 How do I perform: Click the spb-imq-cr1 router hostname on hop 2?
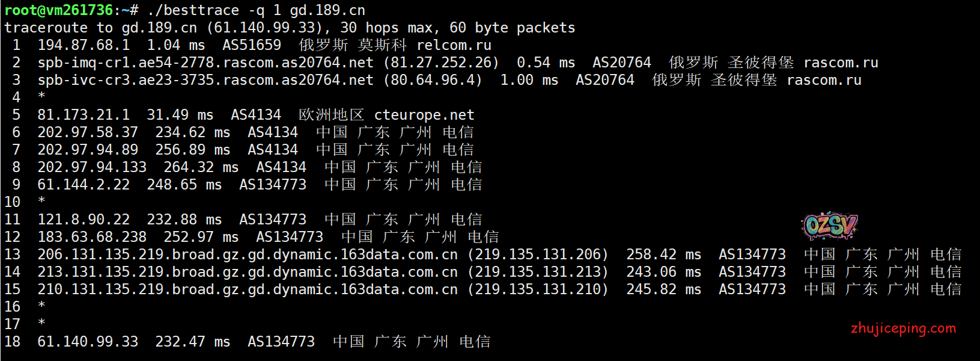point(205,63)
